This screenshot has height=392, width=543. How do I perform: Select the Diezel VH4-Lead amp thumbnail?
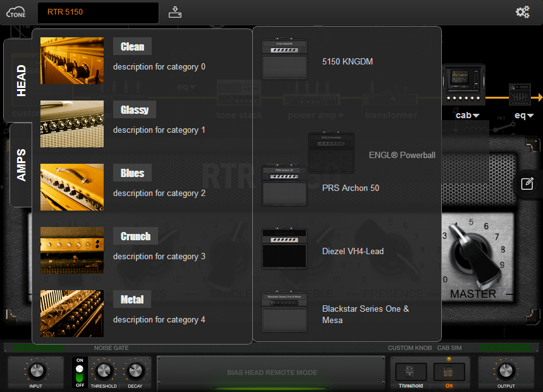pyautogui.click(x=284, y=248)
